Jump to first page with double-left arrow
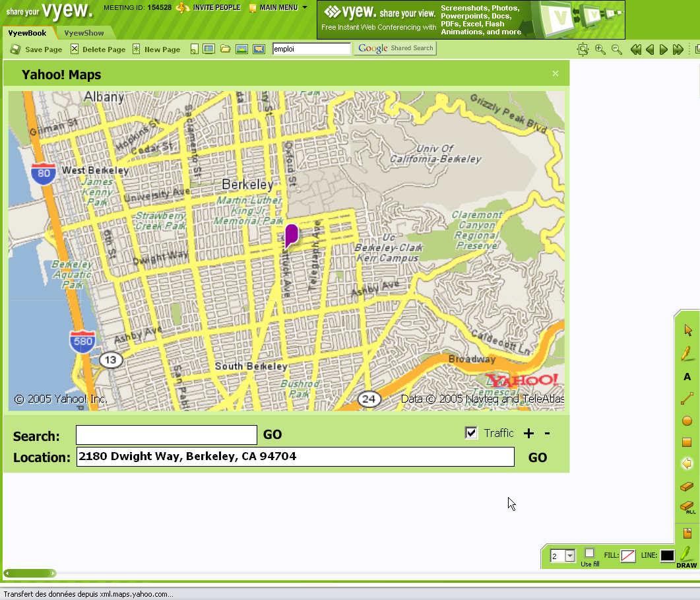This screenshot has width=700, height=600. [636, 49]
